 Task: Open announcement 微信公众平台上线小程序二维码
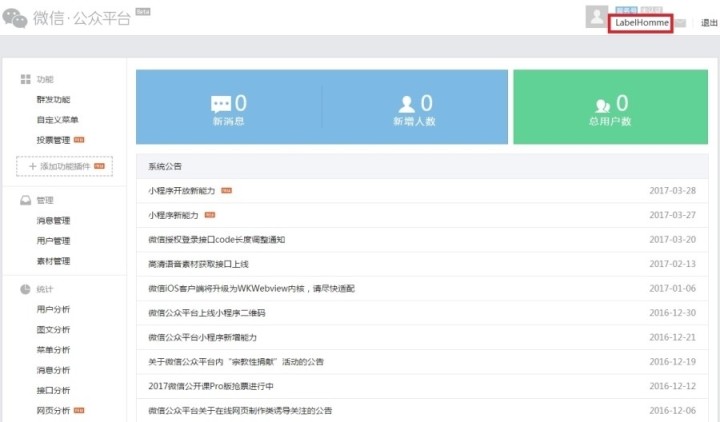[207, 313]
